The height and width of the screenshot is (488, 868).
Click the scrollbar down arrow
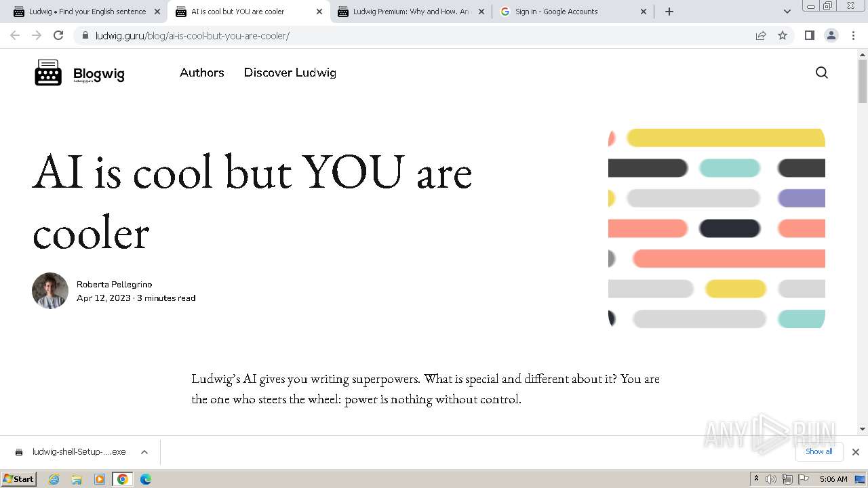click(x=863, y=429)
